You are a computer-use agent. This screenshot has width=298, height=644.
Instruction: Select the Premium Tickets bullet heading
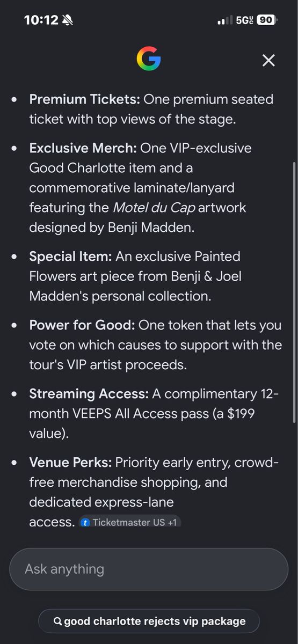click(84, 99)
